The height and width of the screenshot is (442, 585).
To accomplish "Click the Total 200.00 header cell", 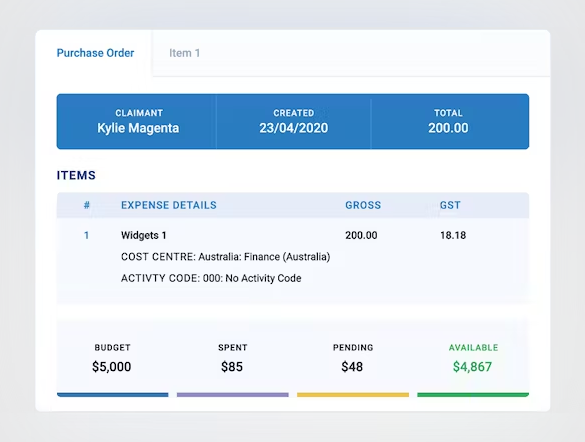I will click(x=448, y=122).
